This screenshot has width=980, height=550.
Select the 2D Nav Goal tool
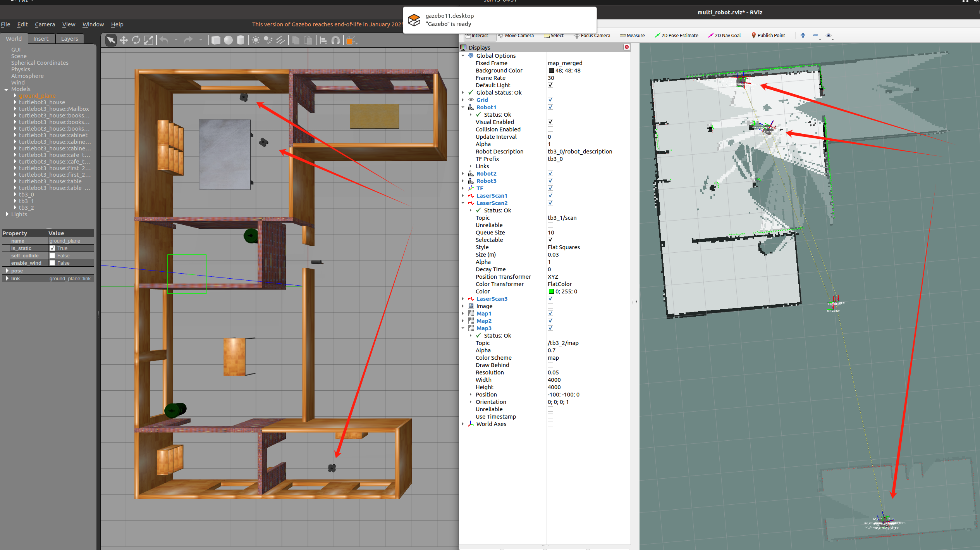click(x=724, y=36)
